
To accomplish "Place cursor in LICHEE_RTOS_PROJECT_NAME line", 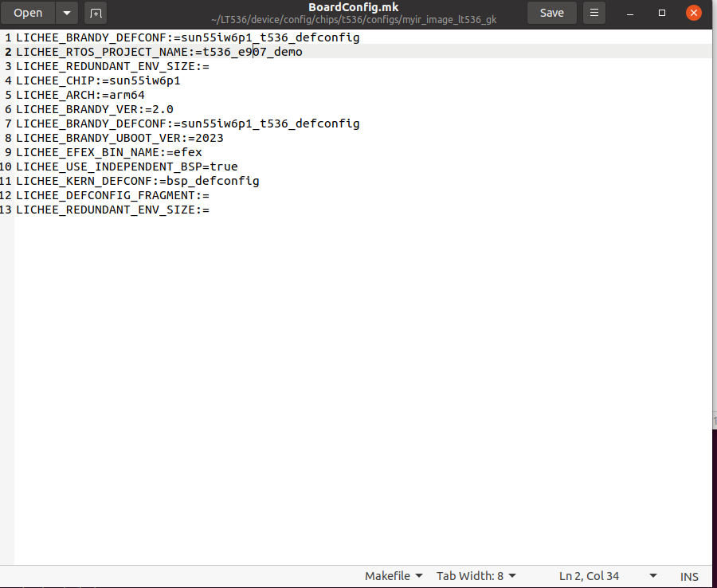I will point(159,52).
